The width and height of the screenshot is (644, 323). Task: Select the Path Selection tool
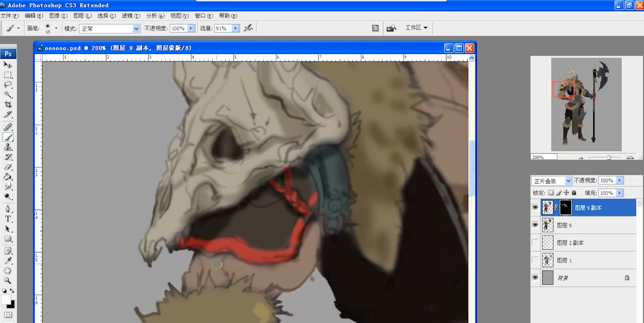coord(8,229)
